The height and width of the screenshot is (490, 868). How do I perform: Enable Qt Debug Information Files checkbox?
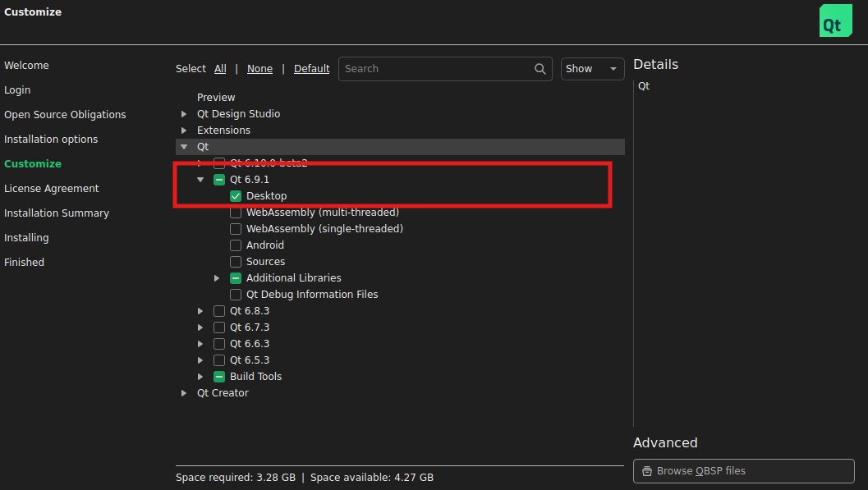click(236, 294)
